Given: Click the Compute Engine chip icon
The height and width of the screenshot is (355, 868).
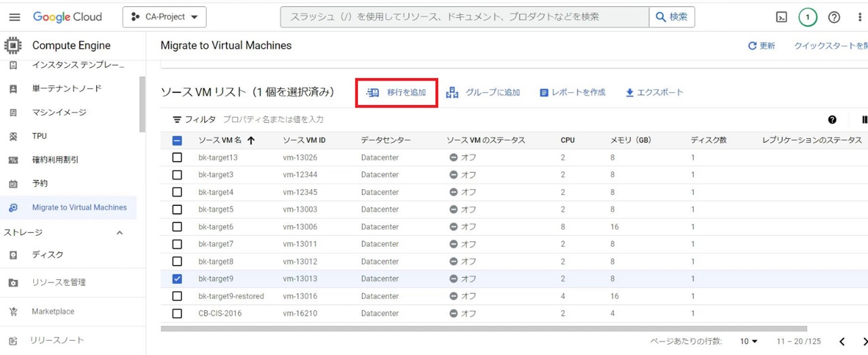Looking at the screenshot, I should pos(12,45).
